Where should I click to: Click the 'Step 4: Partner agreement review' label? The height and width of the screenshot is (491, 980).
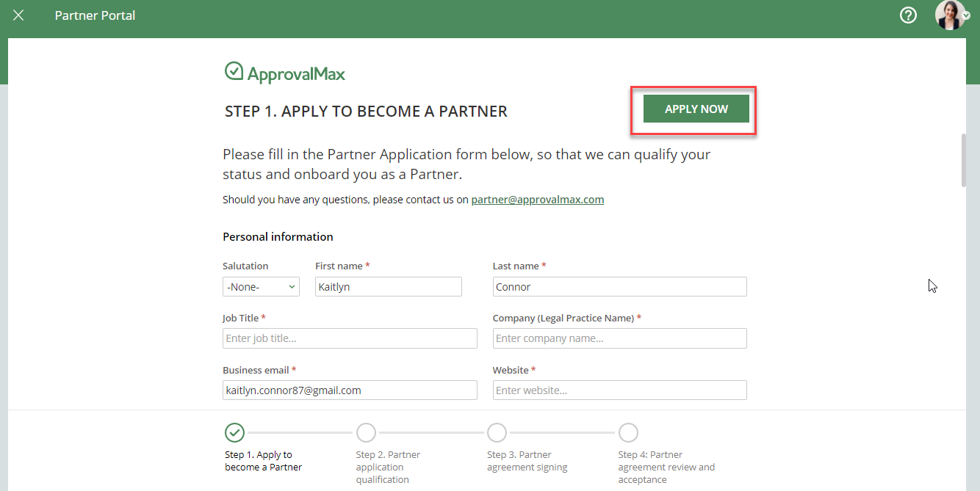point(666,468)
